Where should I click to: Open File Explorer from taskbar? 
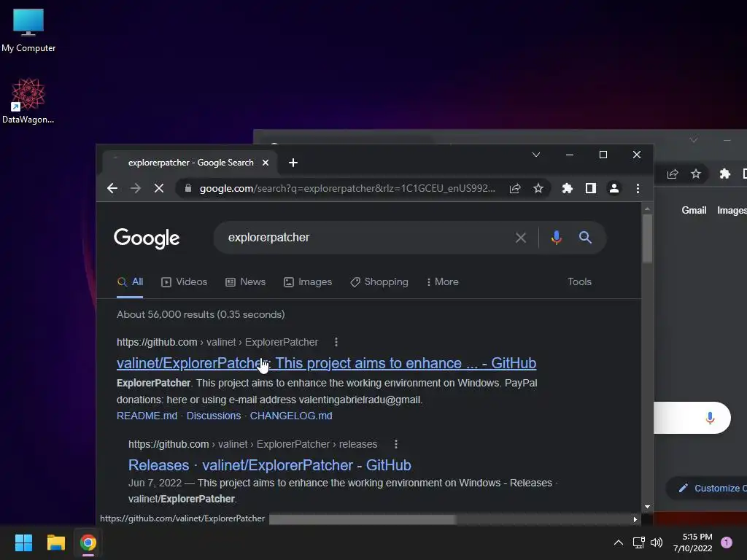tap(55, 542)
